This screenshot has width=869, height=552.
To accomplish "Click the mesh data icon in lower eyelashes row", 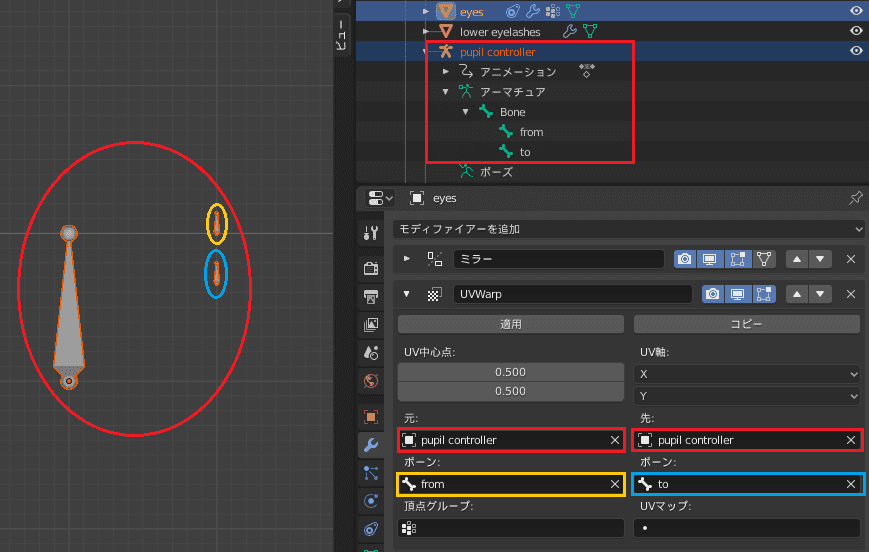I will [590, 31].
